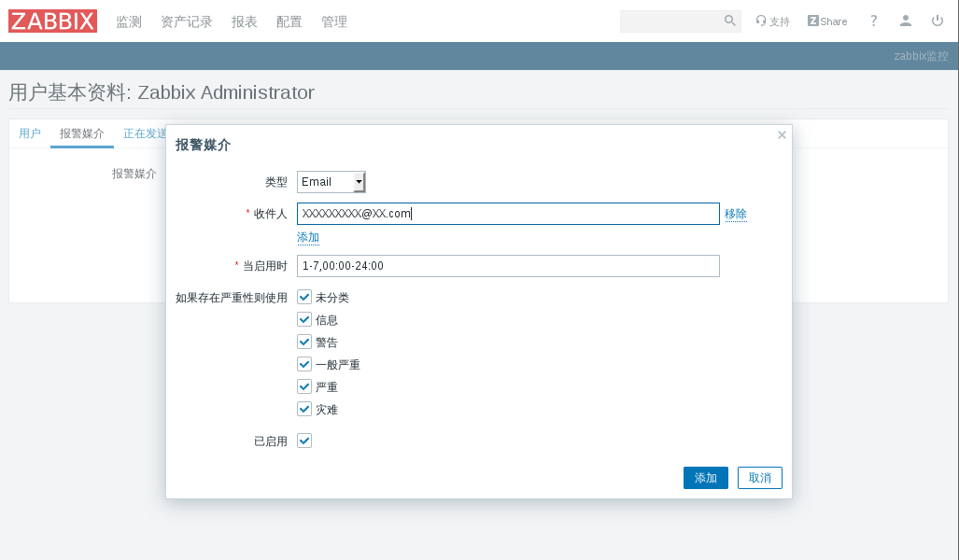Switch to the 正在发送 tab
Image resolution: width=959 pixels, height=560 pixels.
pyautogui.click(x=145, y=133)
